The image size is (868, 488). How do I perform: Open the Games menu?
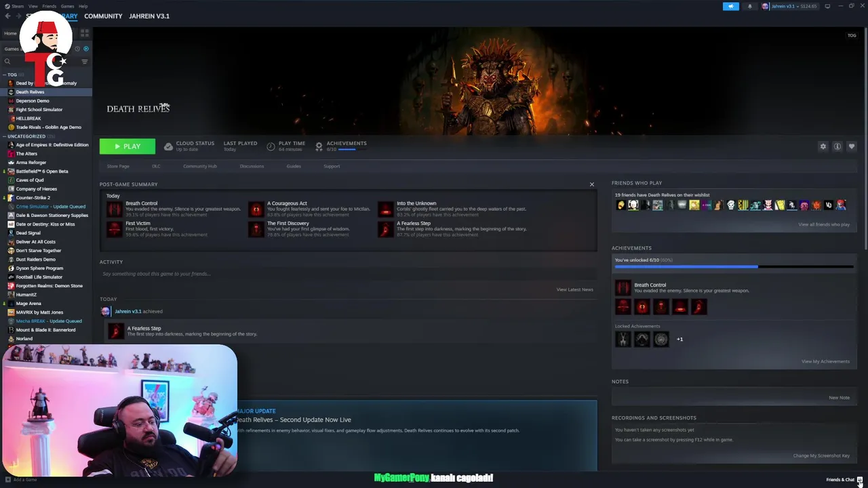tap(68, 6)
